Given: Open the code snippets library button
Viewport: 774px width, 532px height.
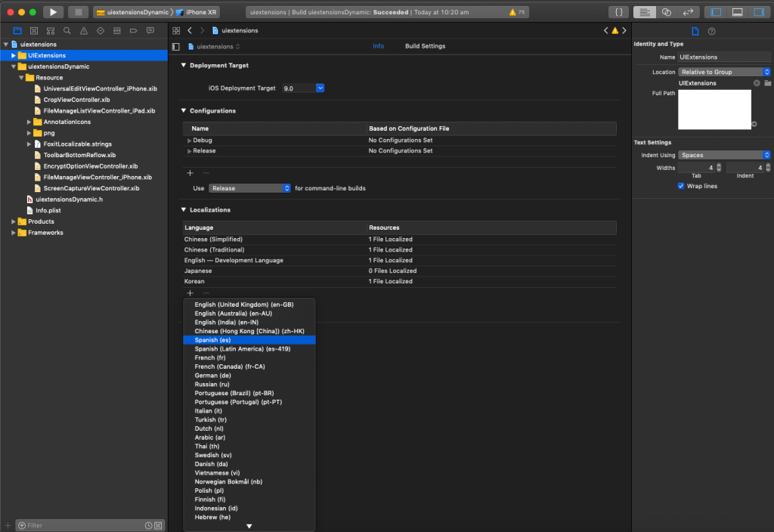Looking at the screenshot, I should [x=618, y=12].
